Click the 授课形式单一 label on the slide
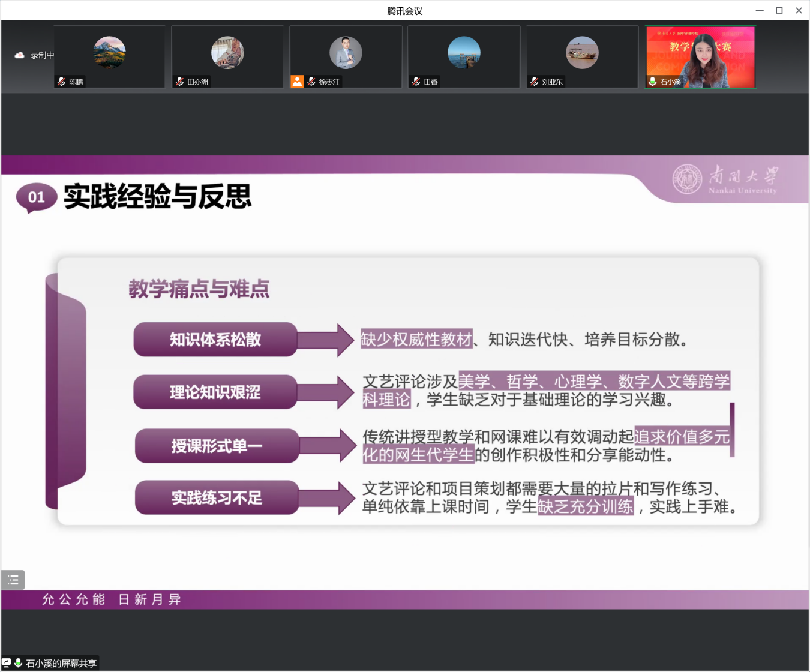810x672 pixels. 217,446
